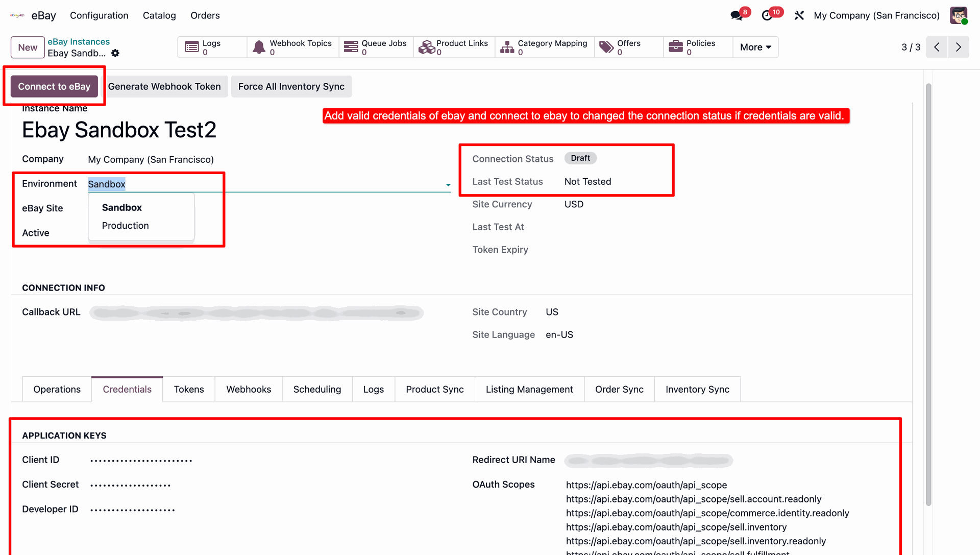
Task: Switch to the Credentials tab
Action: 127,390
